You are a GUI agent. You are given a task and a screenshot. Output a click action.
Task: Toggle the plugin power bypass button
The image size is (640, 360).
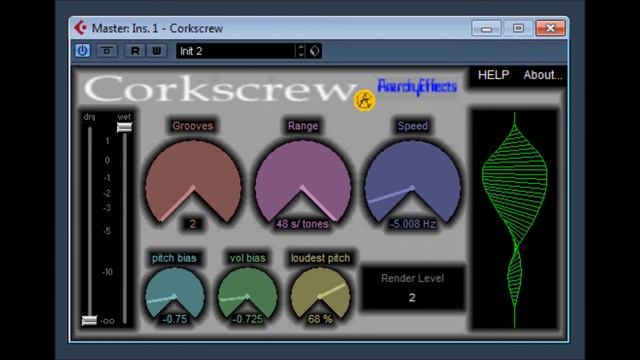pos(82,51)
